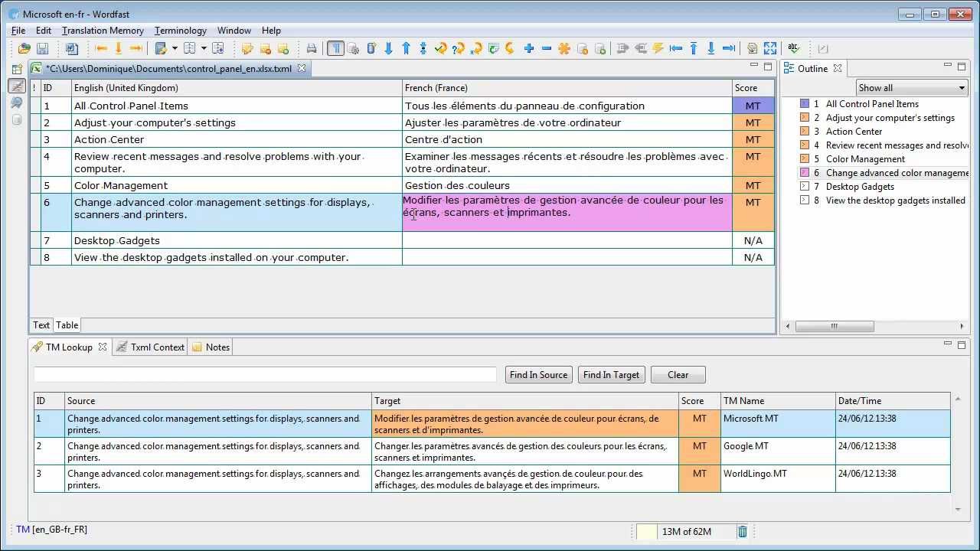980x551 pixels.
Task: Switch to the Notes tab
Action: [x=211, y=347]
